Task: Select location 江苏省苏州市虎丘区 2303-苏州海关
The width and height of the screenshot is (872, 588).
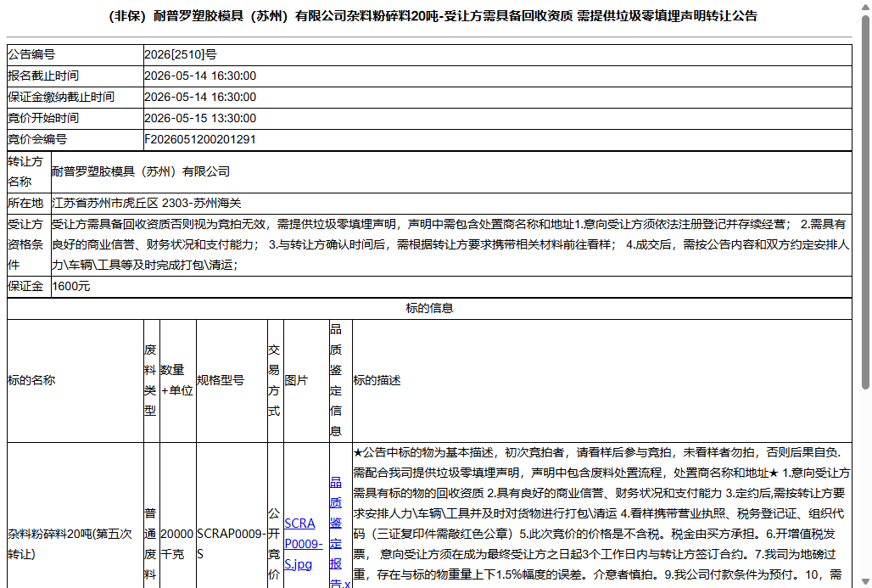Action: (146, 203)
